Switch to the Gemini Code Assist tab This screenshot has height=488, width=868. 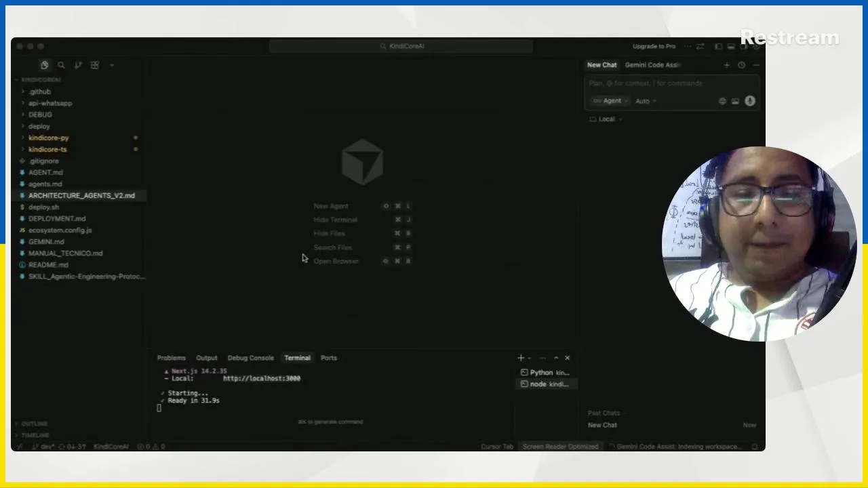652,65
